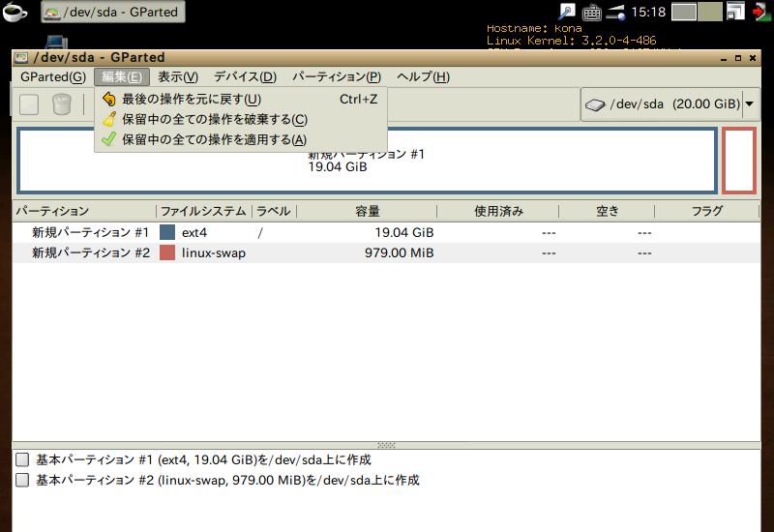
Task: Click the new partition toolbar icon
Action: coord(29,104)
